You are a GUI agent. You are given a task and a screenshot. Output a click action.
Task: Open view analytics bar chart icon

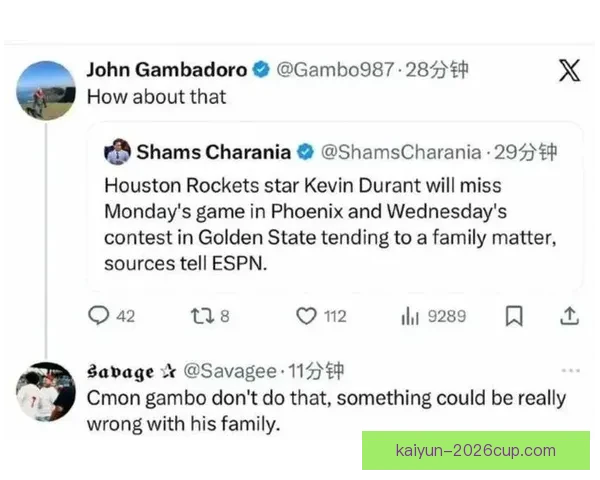tap(410, 316)
